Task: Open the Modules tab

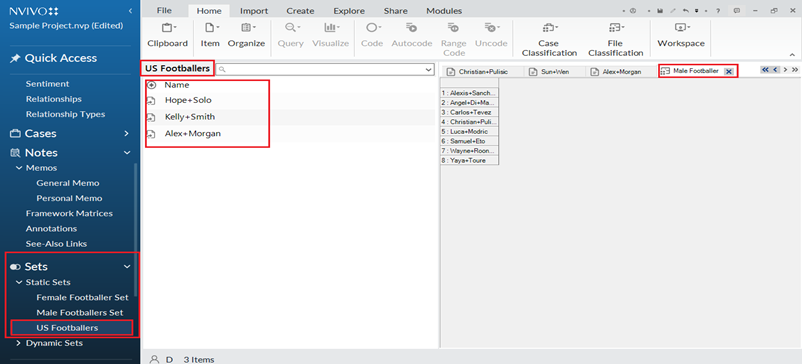Action: coord(444,11)
